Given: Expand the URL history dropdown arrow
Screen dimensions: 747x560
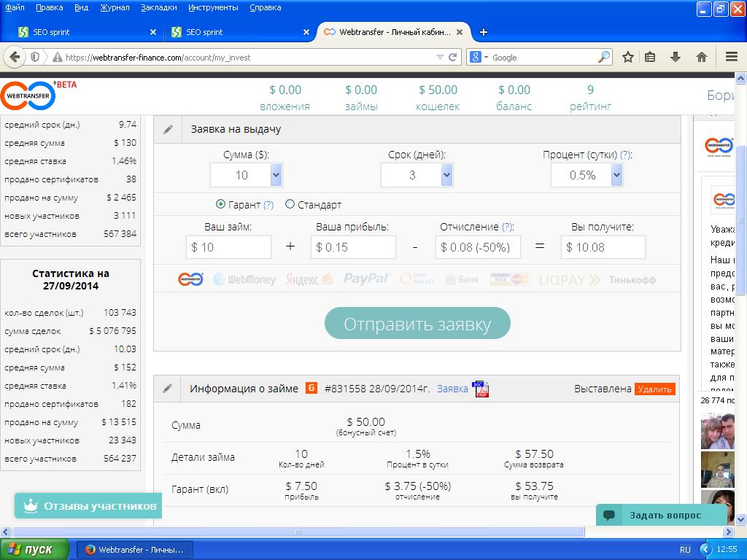Looking at the screenshot, I should point(440,57).
